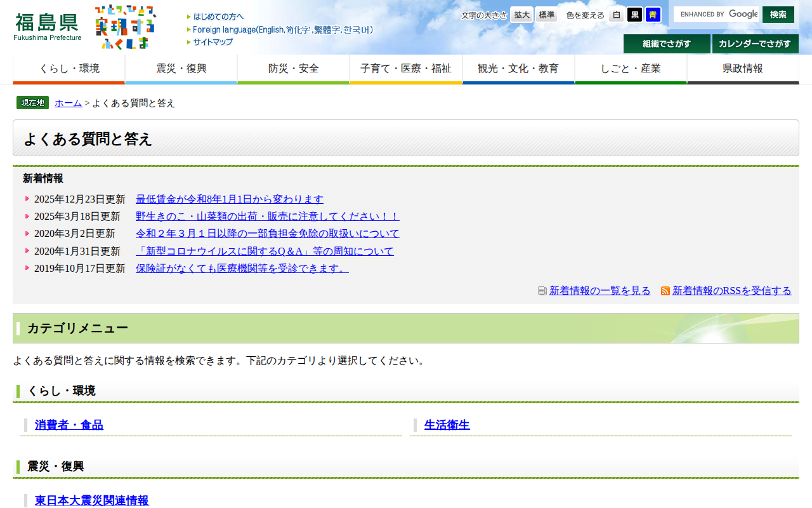Screen dimensions: 812x508
Task: Click カレンダーでさがす button
Action: (756, 44)
